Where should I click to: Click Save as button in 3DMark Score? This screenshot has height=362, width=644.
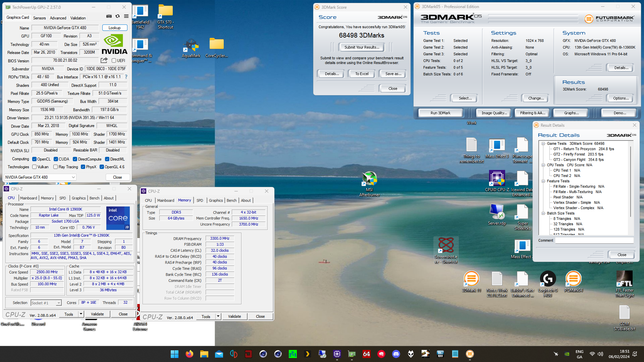[393, 74]
